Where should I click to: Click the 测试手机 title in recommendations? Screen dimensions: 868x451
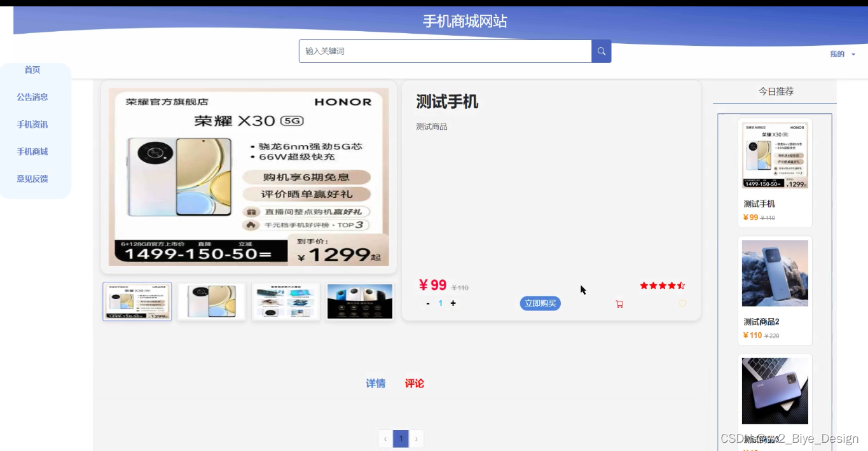click(x=759, y=204)
